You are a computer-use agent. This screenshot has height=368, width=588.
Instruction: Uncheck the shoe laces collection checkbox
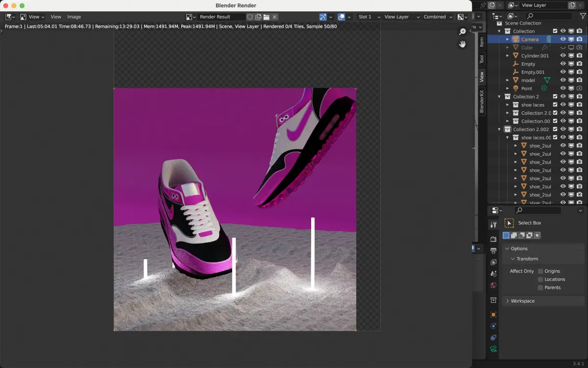(x=555, y=105)
